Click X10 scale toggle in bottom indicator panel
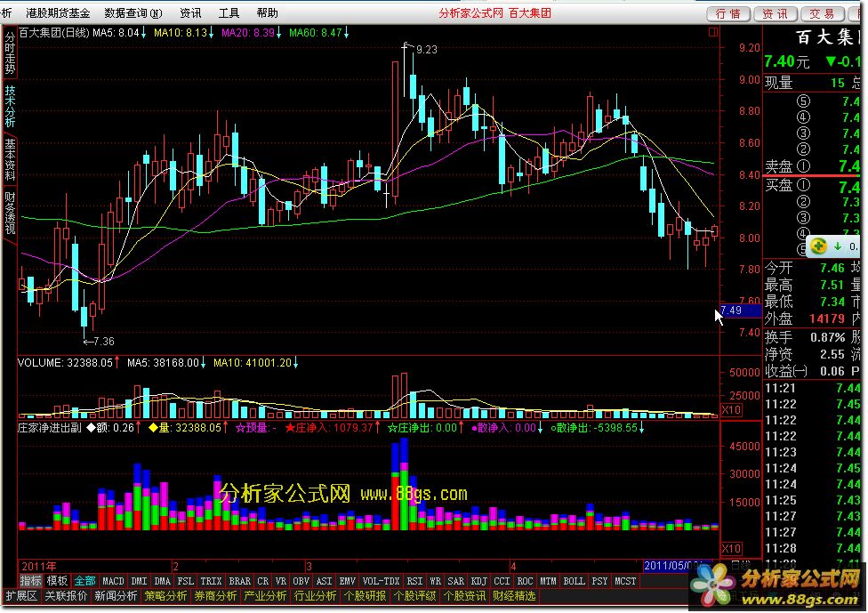Screen dimensions: 868x613 click(x=731, y=549)
